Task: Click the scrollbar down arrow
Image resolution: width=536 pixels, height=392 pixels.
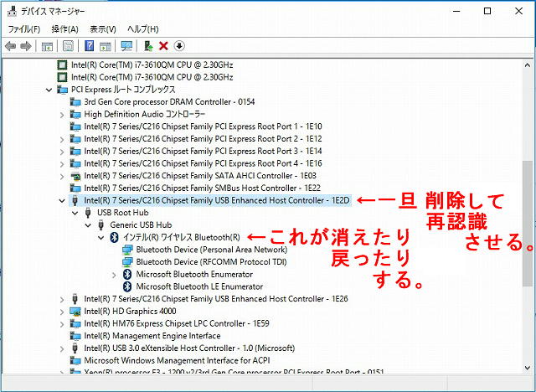Action: click(527, 368)
